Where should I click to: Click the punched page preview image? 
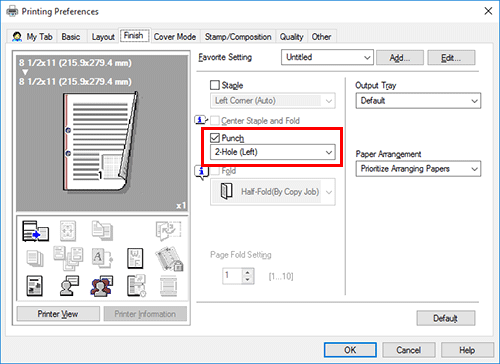coord(101,142)
